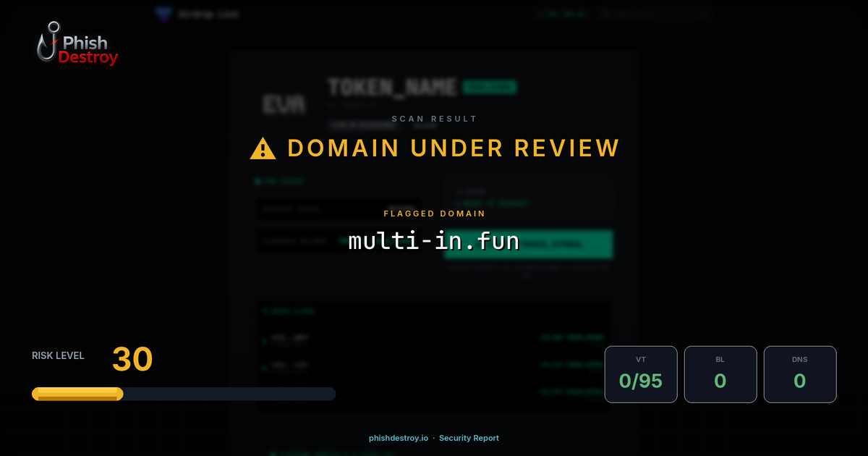Open the network selector field
This screenshot has width=868, height=456.
tap(339, 208)
